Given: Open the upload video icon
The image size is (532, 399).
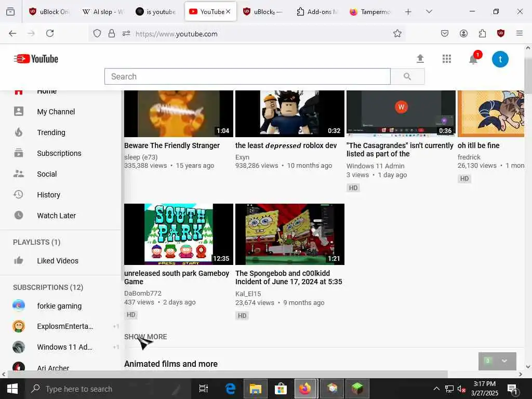Looking at the screenshot, I should click(x=420, y=59).
